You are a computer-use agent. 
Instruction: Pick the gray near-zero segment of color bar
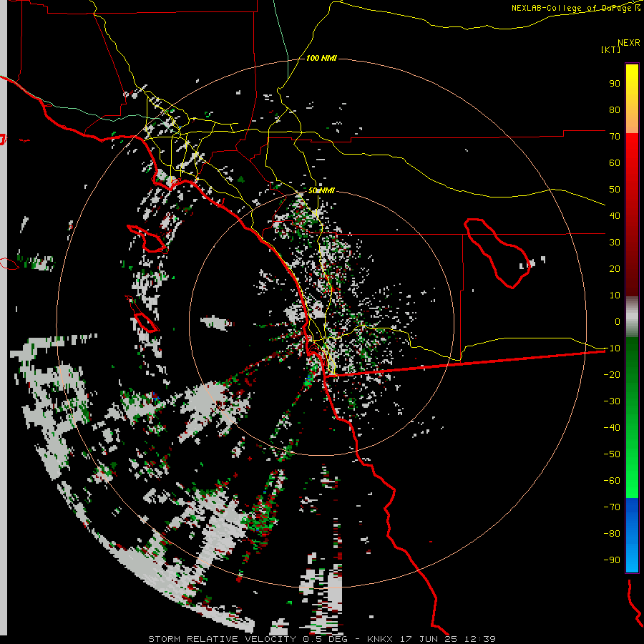coord(632,317)
